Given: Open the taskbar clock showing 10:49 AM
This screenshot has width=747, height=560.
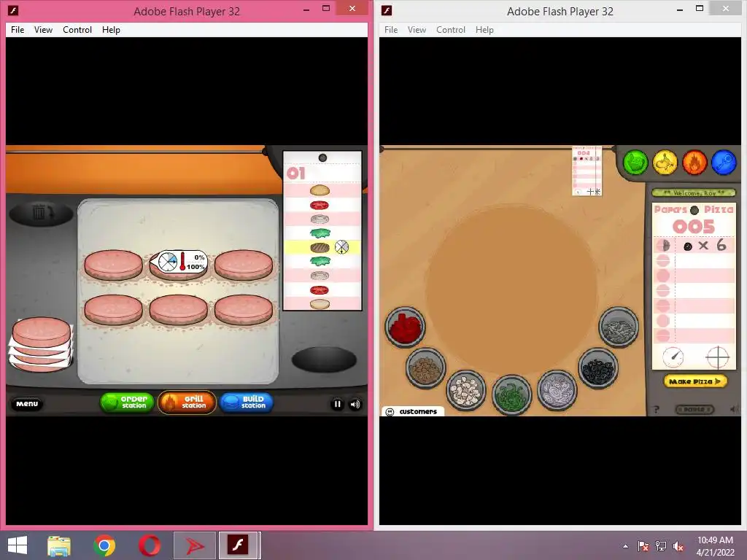Looking at the screenshot, I should (x=715, y=545).
